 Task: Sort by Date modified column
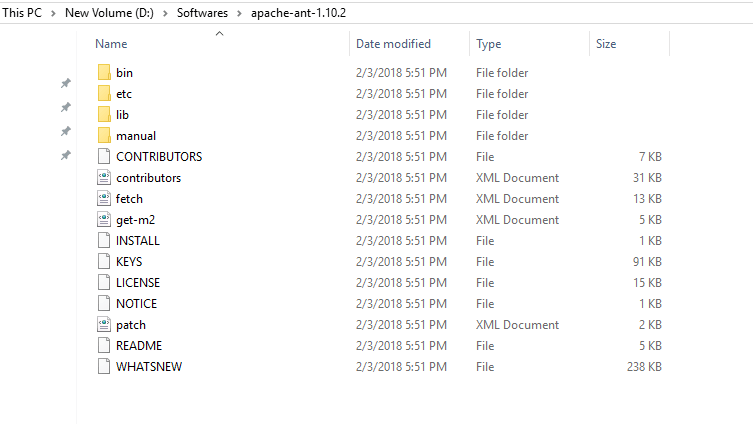(393, 44)
